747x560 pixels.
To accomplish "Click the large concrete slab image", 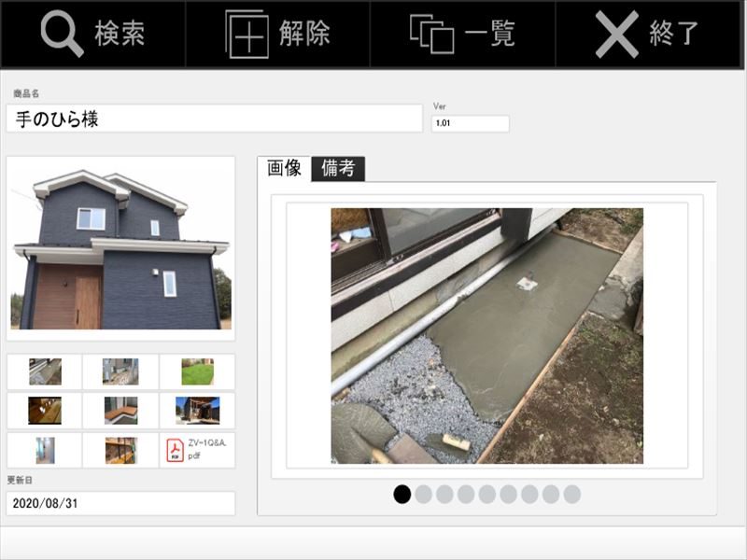I will 486,336.
